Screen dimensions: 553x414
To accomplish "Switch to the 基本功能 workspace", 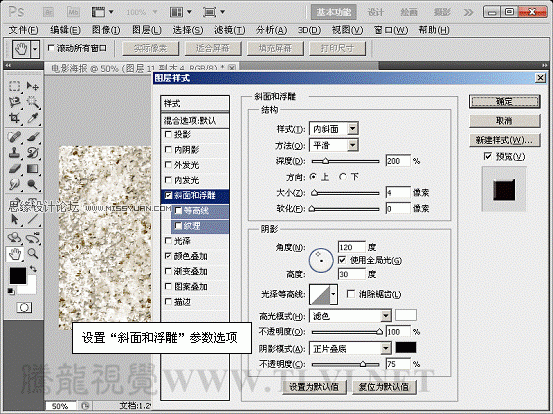I will (x=333, y=12).
